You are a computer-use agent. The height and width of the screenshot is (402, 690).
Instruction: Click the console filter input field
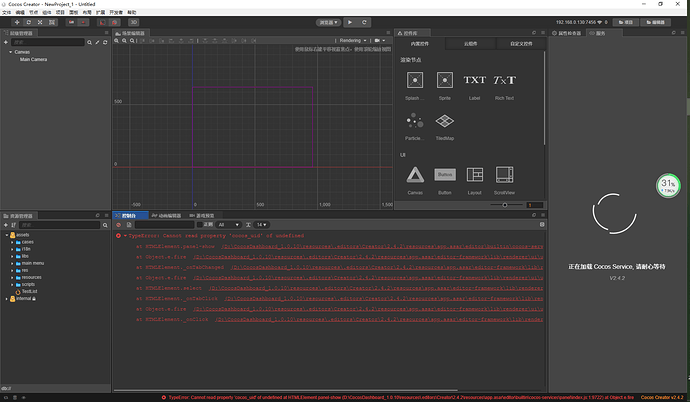[x=165, y=225]
